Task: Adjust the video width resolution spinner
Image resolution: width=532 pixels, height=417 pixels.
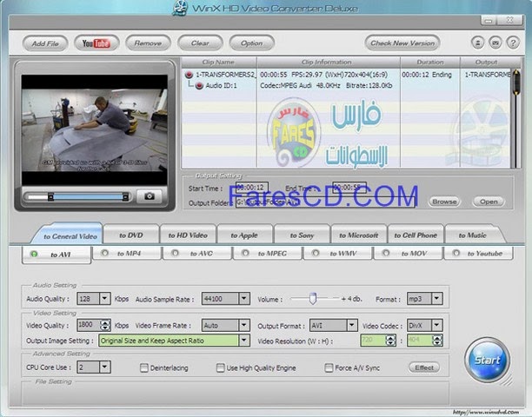Action: click(391, 341)
